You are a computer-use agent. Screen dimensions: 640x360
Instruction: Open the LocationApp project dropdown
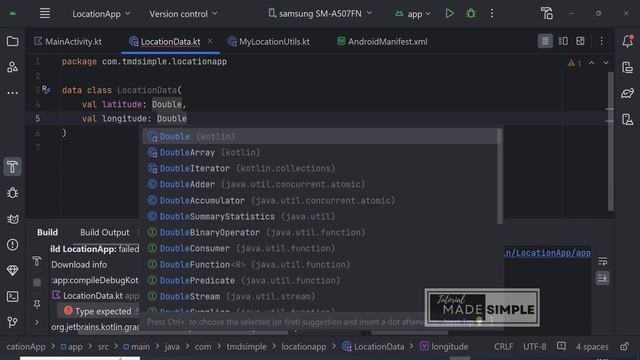pos(101,14)
